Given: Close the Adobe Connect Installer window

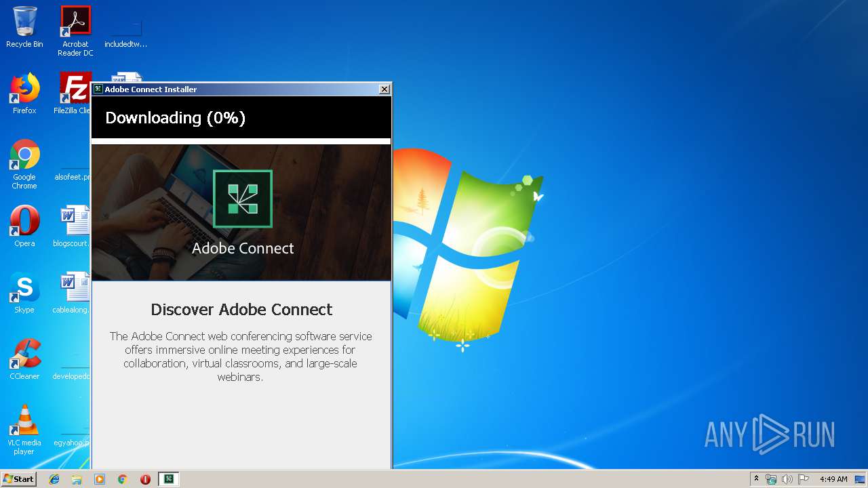Looking at the screenshot, I should [384, 89].
